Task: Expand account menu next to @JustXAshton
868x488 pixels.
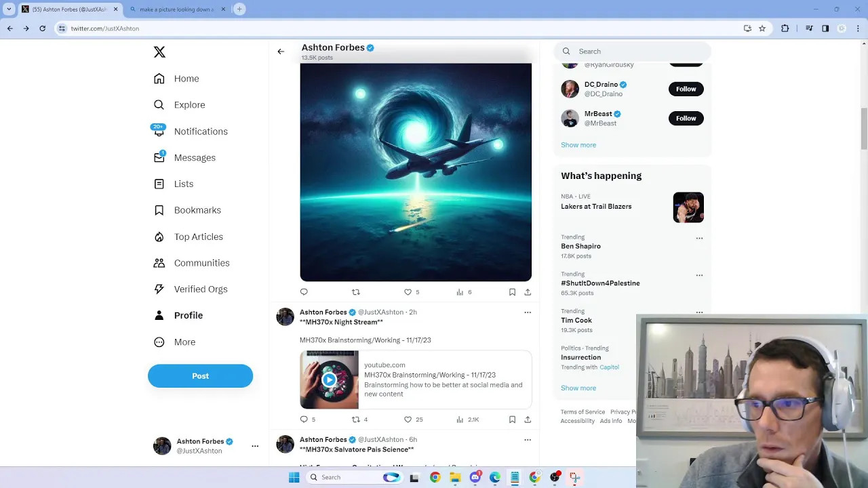Action: pos(255,446)
